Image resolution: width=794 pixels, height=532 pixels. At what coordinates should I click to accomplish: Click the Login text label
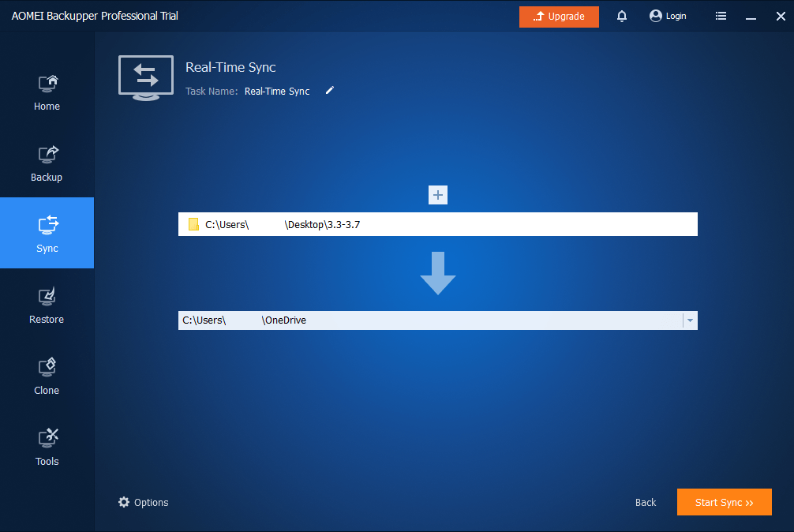tap(676, 17)
